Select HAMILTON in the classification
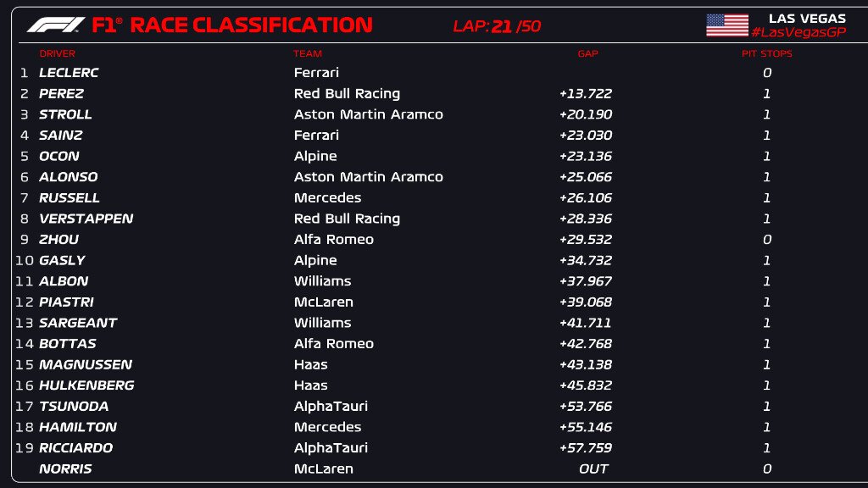The width and height of the screenshot is (868, 488). [78, 427]
